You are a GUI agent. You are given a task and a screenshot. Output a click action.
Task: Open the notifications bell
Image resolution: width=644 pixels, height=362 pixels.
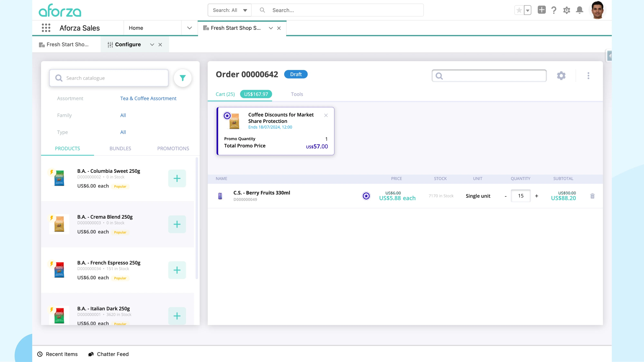579,10
